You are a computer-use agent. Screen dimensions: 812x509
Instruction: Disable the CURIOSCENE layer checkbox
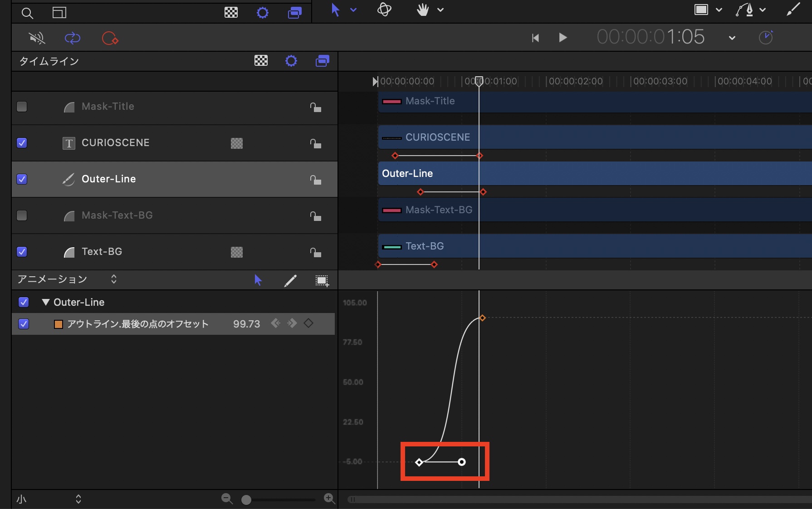(22, 143)
